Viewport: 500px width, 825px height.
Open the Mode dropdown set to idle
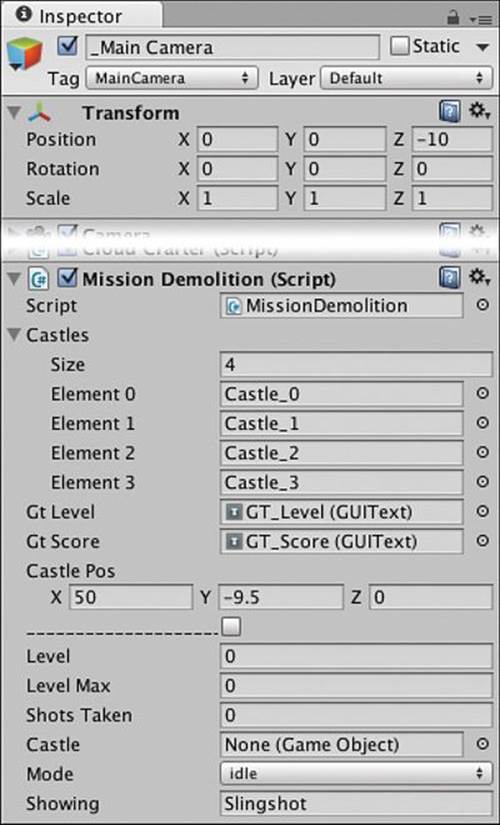coord(356,773)
